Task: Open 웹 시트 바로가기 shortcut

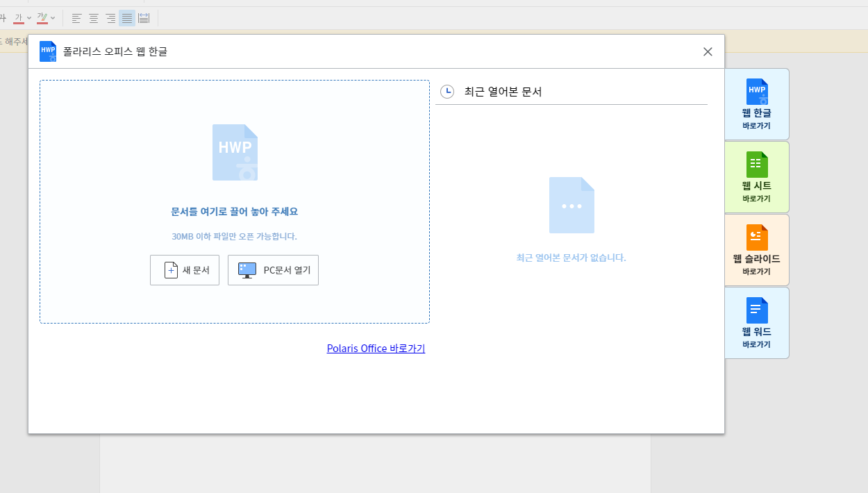Action: [756, 177]
